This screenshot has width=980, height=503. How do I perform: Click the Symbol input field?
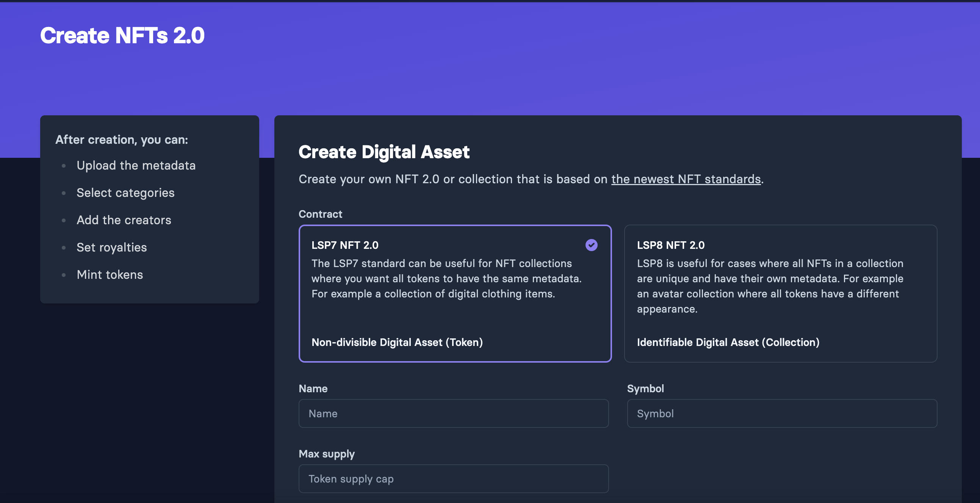click(x=781, y=413)
